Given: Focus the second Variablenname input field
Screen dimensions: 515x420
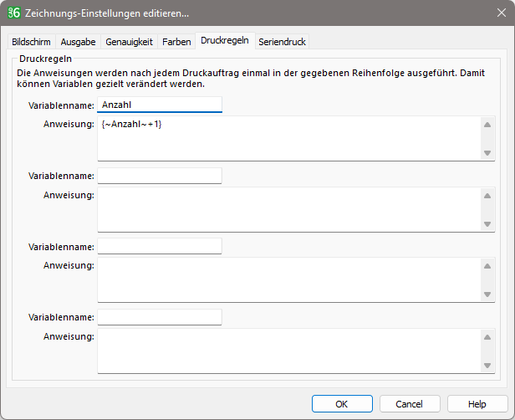Looking at the screenshot, I should (x=160, y=176).
